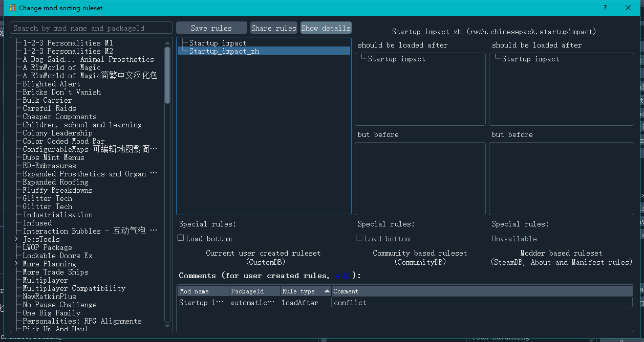The width and height of the screenshot is (644, 342).
Task: Select Careful Raids mod
Action: [x=49, y=108]
